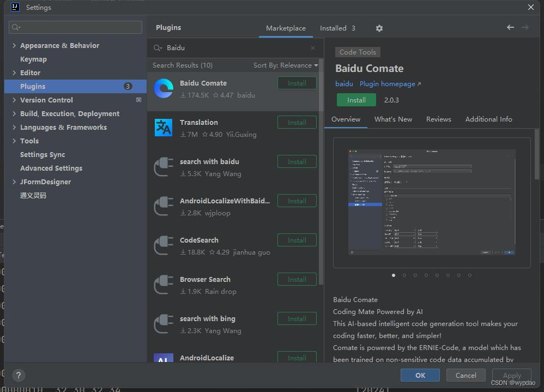Expand the Tools settings node
544x392 pixels.
14,141
